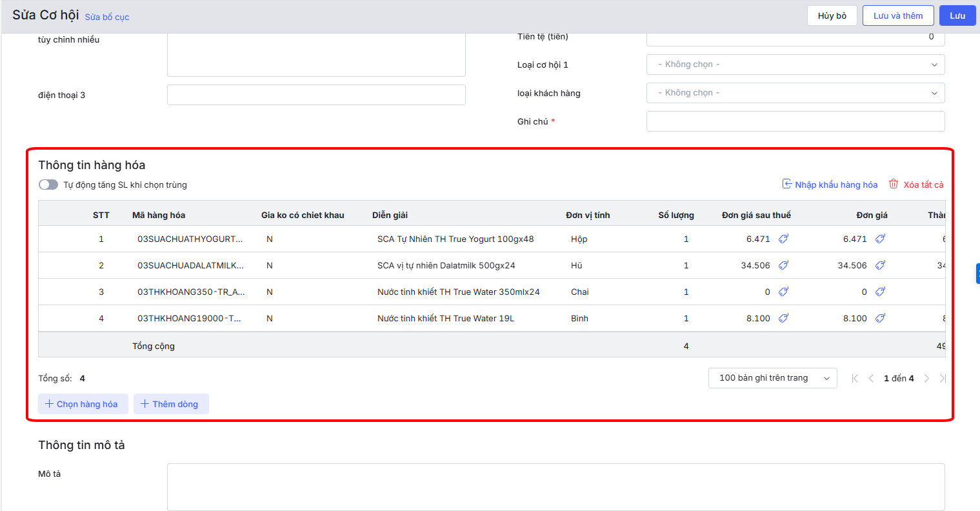This screenshot has height=511, width=980.
Task: Click the Ghi chú input field
Action: (x=795, y=121)
